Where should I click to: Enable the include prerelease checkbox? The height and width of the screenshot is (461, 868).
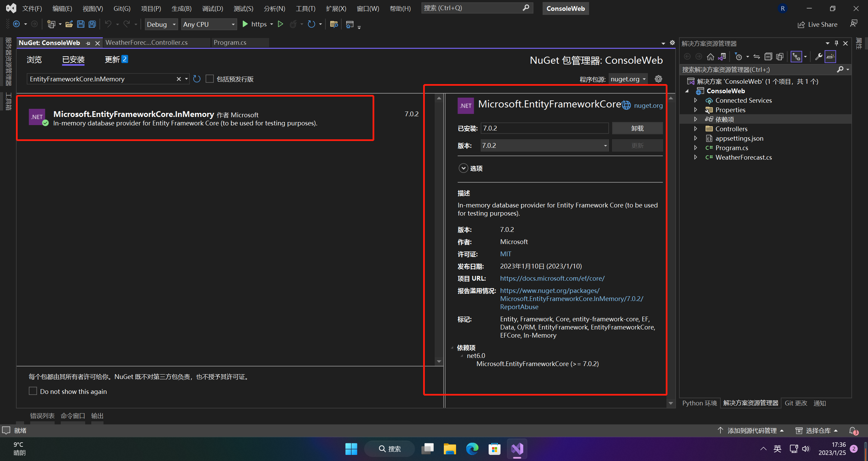[x=210, y=79]
